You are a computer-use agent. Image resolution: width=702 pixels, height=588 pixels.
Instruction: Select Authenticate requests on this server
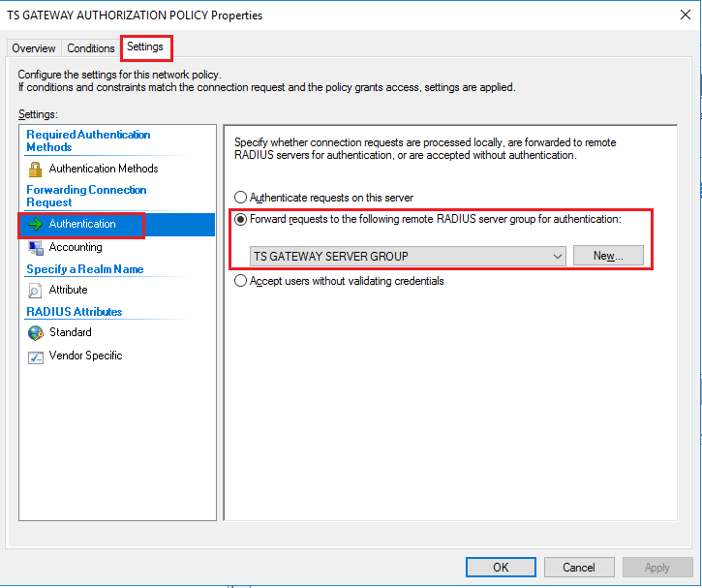click(241, 198)
